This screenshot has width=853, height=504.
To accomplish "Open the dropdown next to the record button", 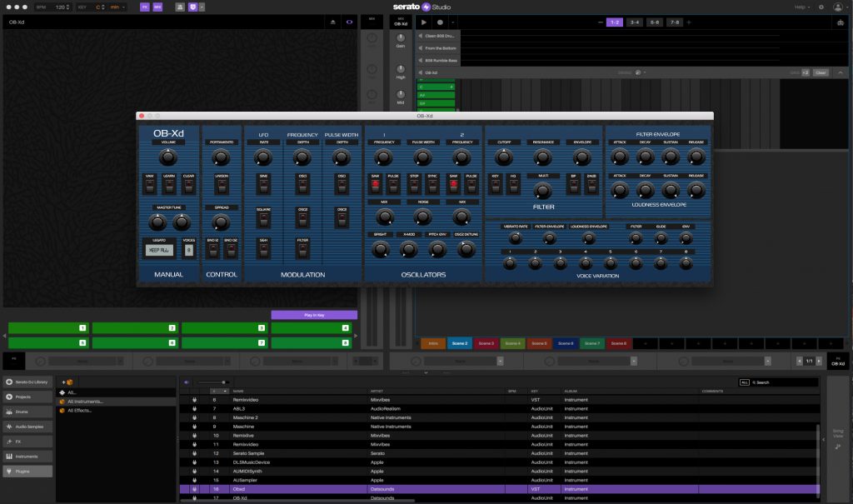I will pyautogui.click(x=453, y=22).
